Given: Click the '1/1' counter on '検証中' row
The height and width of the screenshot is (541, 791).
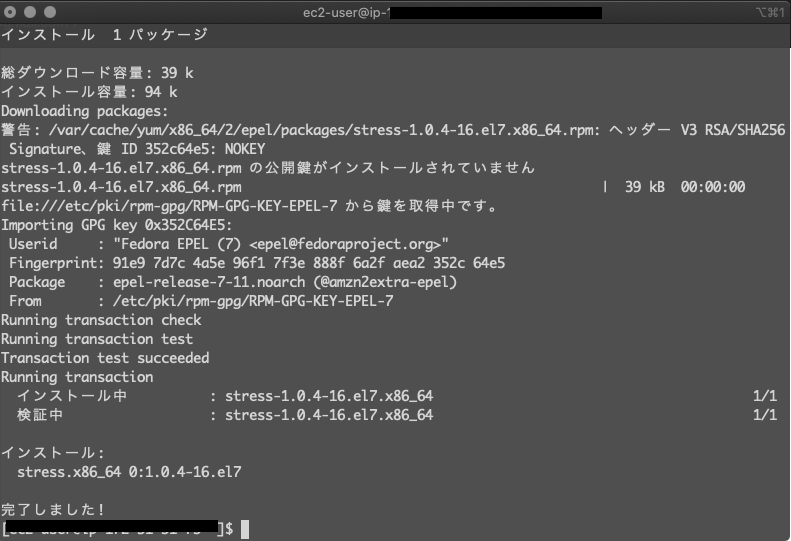Looking at the screenshot, I should [x=765, y=415].
